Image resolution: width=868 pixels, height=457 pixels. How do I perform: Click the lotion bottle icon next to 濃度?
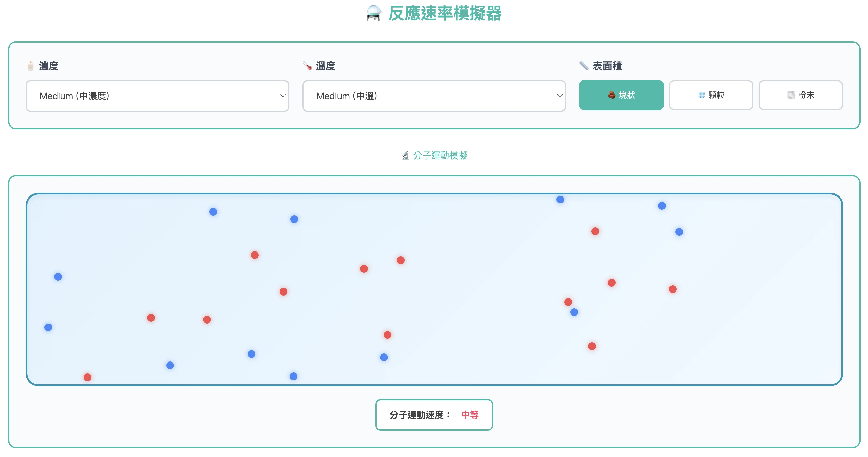[x=31, y=66]
